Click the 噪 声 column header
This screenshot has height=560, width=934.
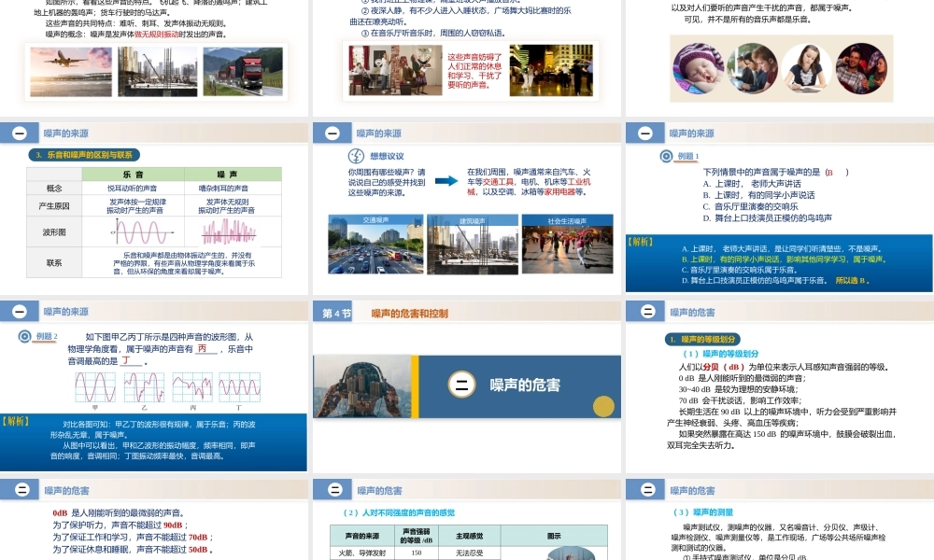pyautogui.click(x=233, y=175)
